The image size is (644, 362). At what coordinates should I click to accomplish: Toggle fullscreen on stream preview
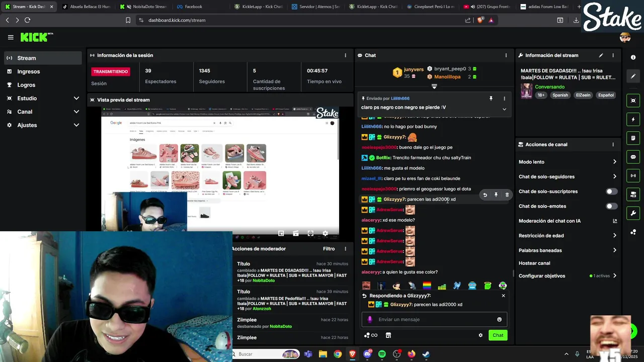pos(310,233)
